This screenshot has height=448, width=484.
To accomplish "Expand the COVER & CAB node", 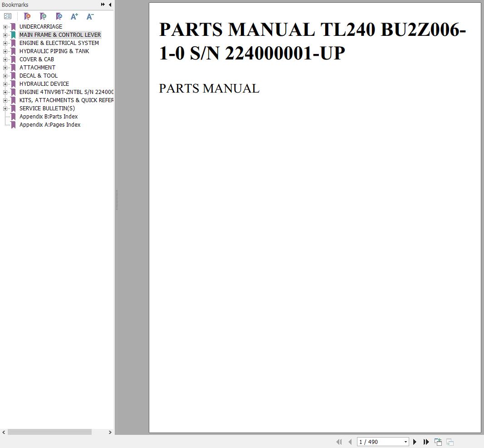I will (x=5, y=59).
